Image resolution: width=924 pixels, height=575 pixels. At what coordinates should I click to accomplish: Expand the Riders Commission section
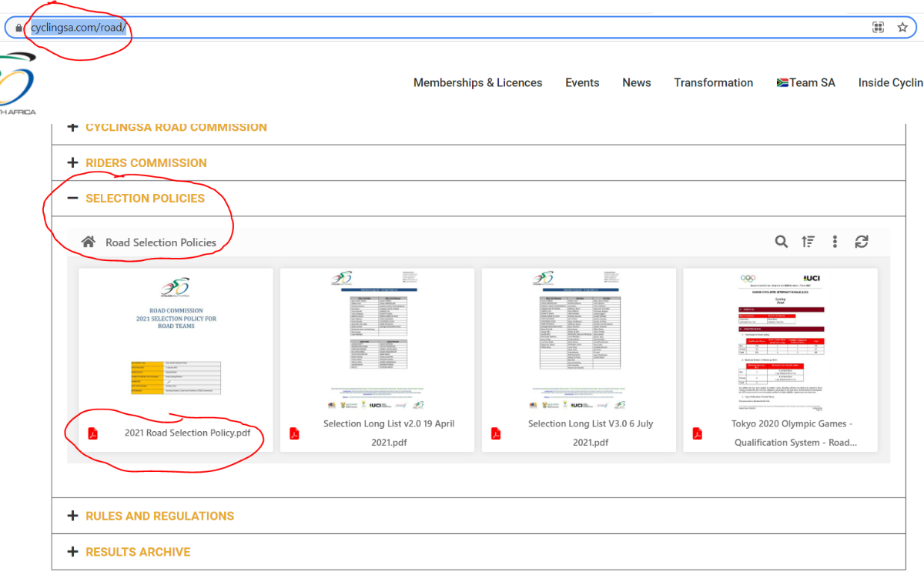click(146, 163)
